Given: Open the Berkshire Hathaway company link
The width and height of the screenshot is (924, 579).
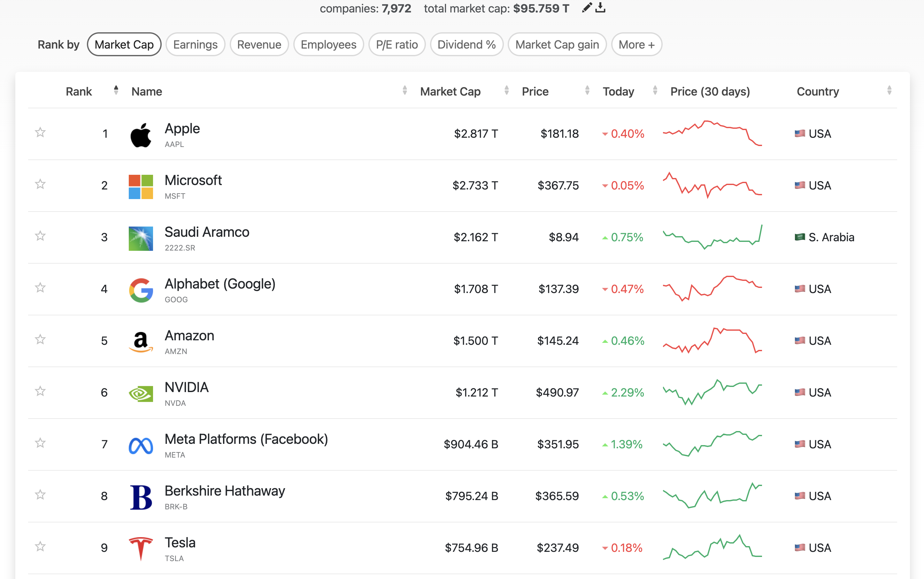Looking at the screenshot, I should coord(224,491).
